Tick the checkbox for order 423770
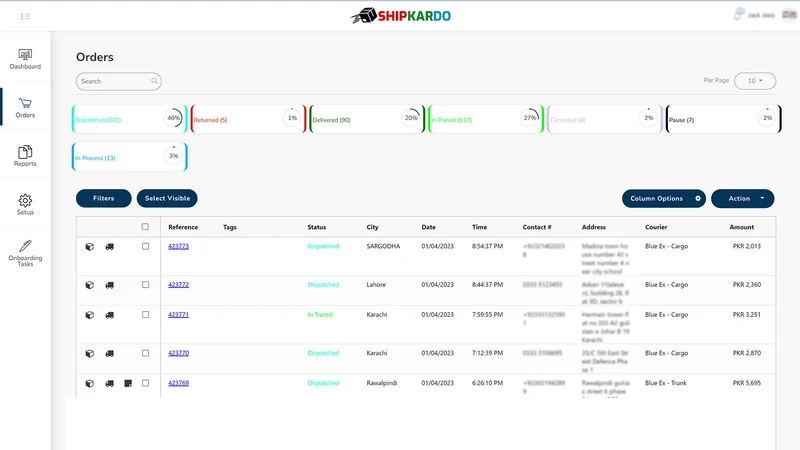Viewport: 800px width, 450px height. [x=145, y=353]
